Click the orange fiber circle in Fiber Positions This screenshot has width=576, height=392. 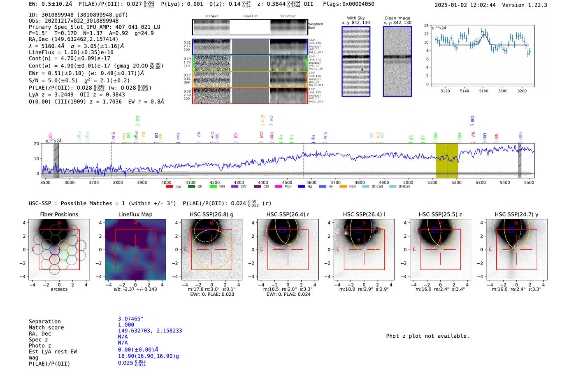(63, 245)
